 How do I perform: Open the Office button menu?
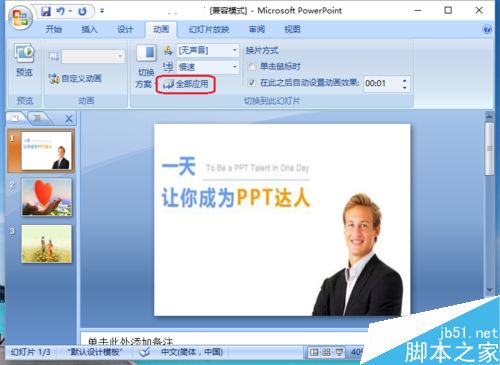click(21, 18)
